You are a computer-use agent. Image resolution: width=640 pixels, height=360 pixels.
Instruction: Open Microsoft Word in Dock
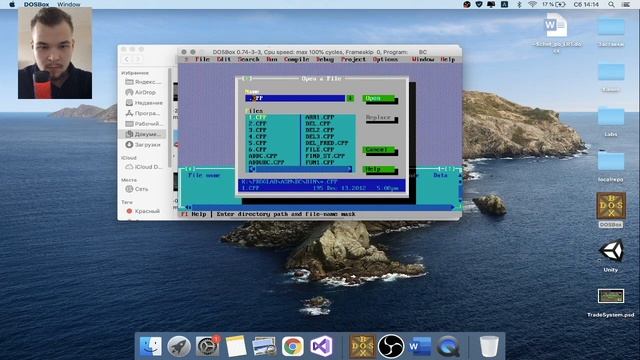tap(419, 347)
